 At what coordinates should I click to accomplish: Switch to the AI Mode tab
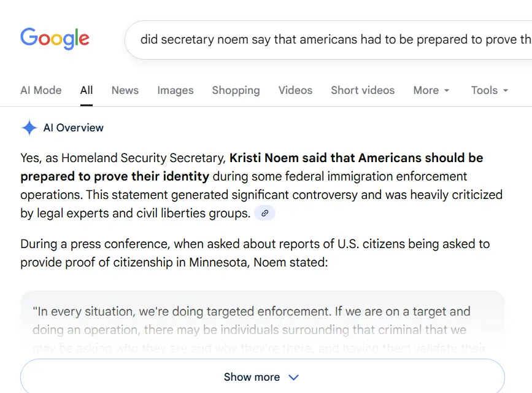[41, 90]
